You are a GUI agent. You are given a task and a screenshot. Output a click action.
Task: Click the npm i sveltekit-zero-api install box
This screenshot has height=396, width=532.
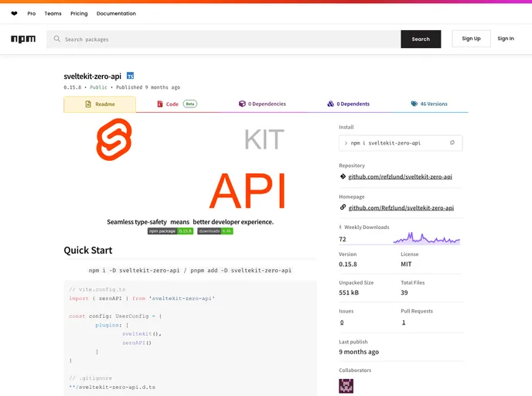click(401, 143)
